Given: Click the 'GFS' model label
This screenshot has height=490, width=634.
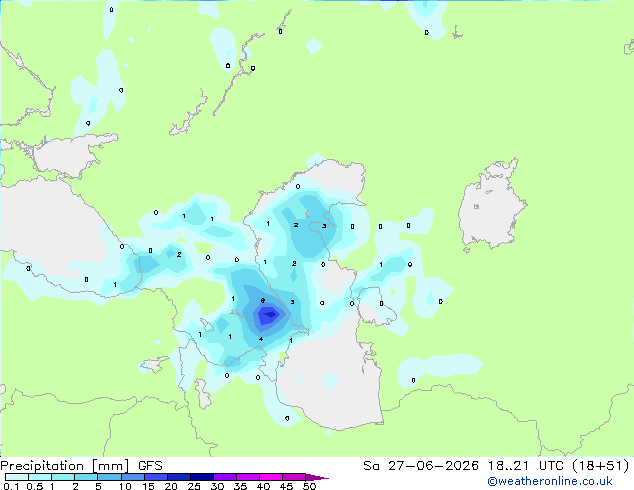Looking at the screenshot, I should 150,466.
